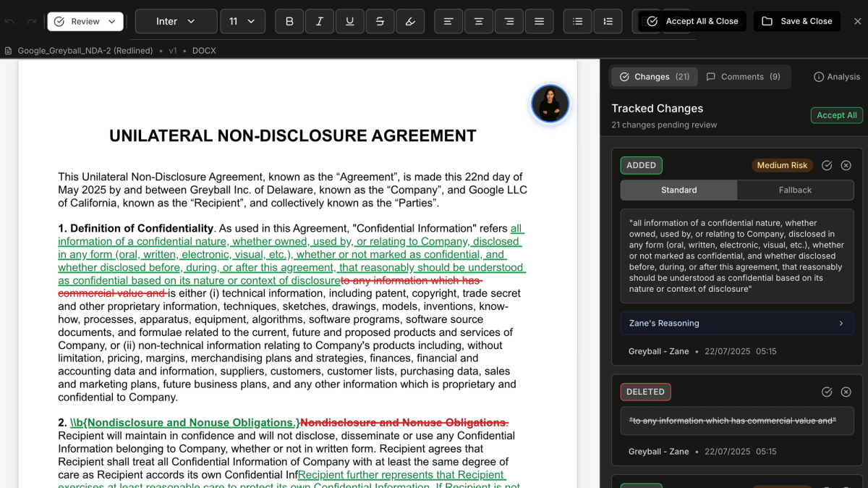The height and width of the screenshot is (488, 868).
Task: Switch to the Comments (9) tab
Action: coord(744,77)
